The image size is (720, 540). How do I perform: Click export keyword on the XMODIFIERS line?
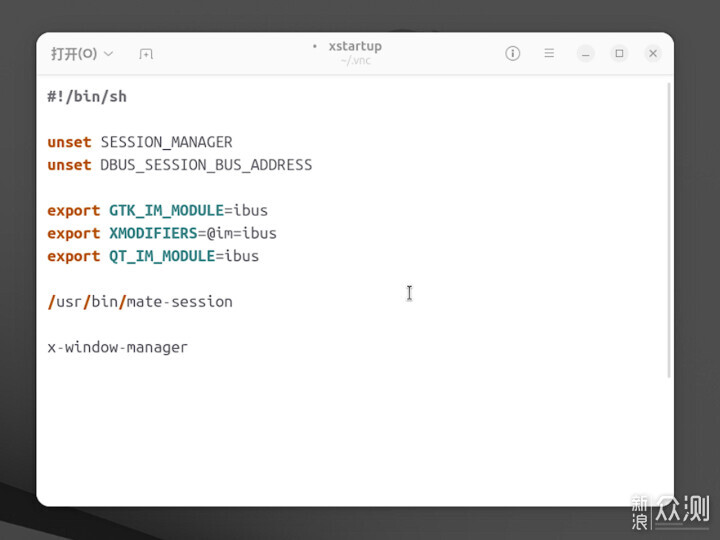73,234
